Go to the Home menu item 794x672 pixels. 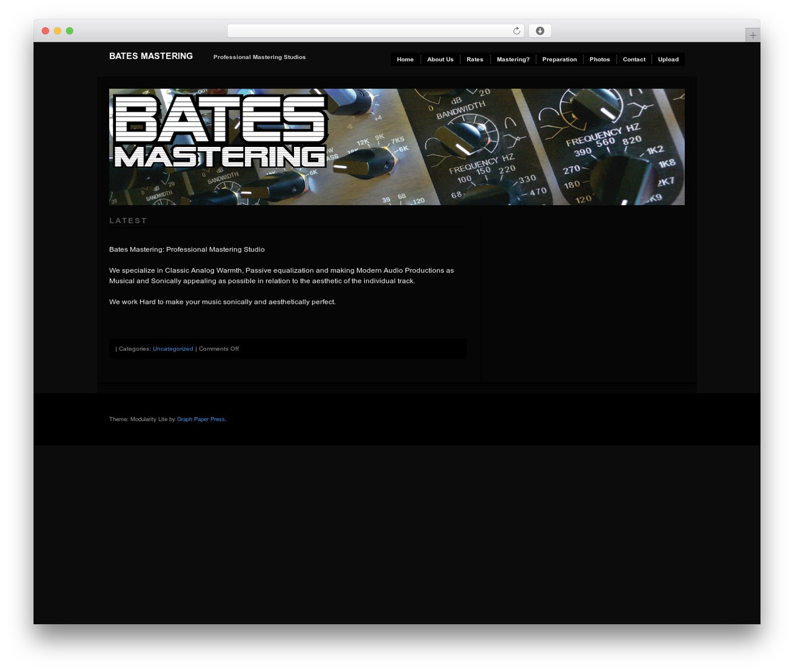pyautogui.click(x=405, y=60)
